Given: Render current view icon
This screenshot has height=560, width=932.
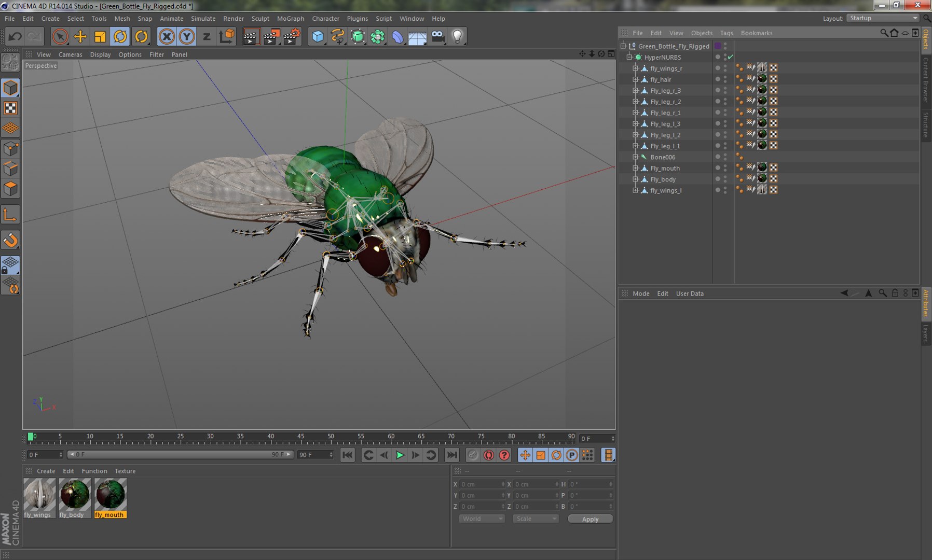Looking at the screenshot, I should [x=251, y=36].
